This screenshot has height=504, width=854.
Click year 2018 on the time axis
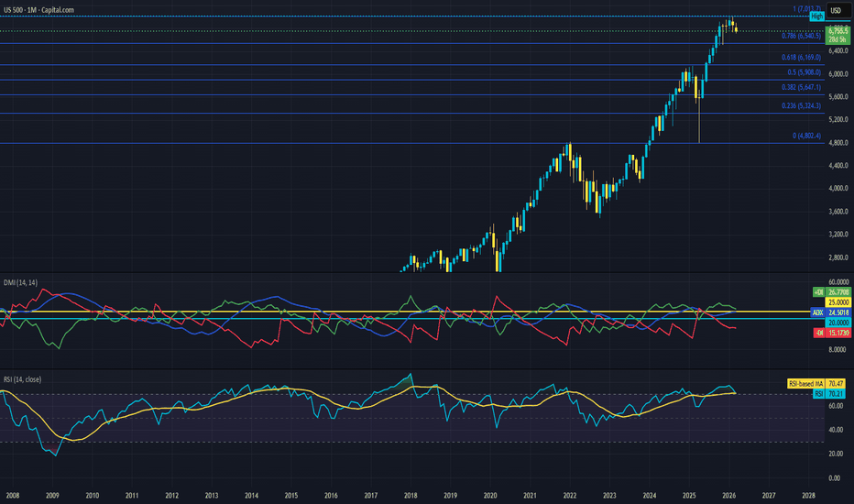[x=411, y=496]
